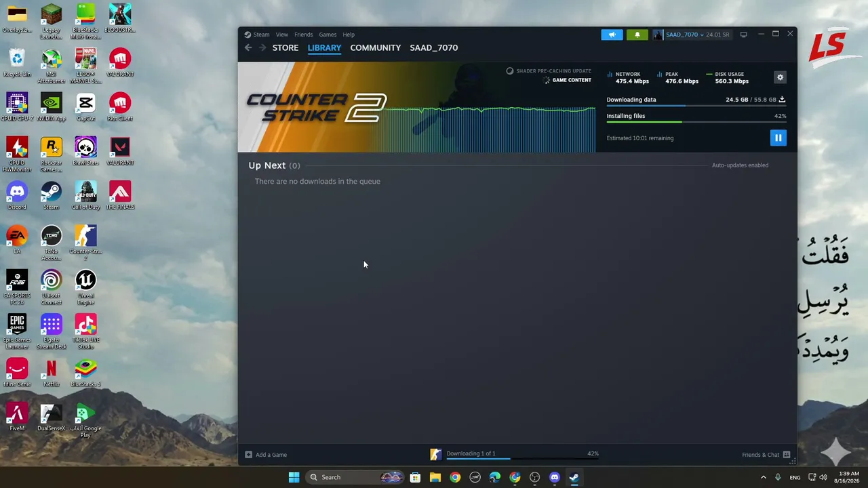
Task: Select the Recycle Bin desktop icon
Action: (17, 64)
